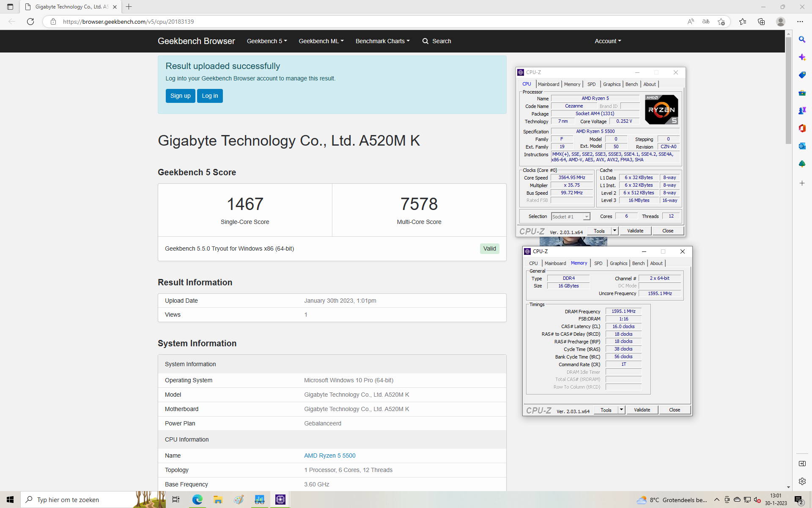Expand Geekbench 5 navbar dropdown
The height and width of the screenshot is (508, 812).
point(267,41)
